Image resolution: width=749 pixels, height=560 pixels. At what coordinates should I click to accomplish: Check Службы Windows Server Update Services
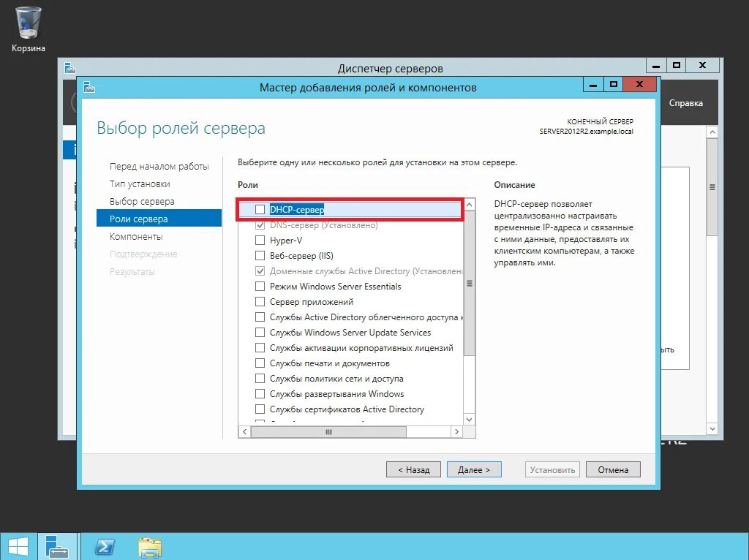[x=260, y=333]
